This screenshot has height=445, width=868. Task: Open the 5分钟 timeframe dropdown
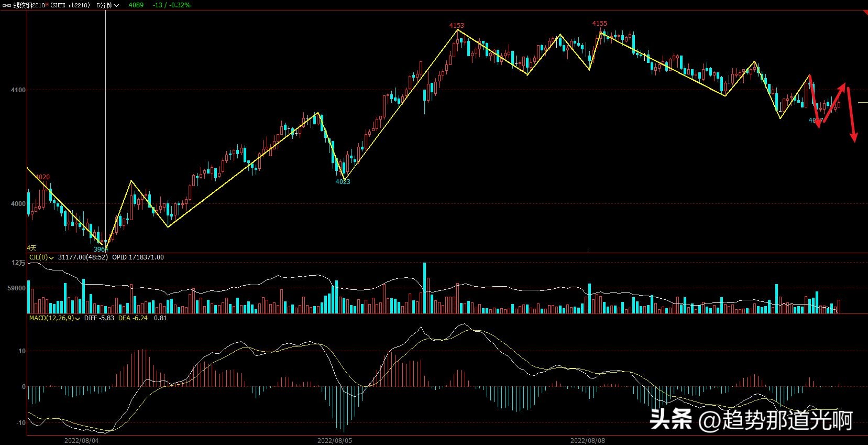pyautogui.click(x=108, y=5)
